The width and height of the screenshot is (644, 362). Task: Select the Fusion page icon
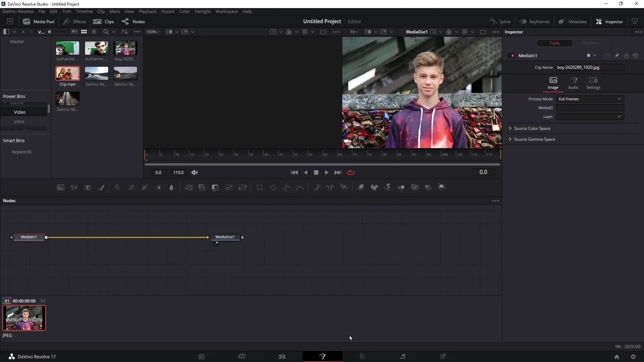tap(322, 356)
